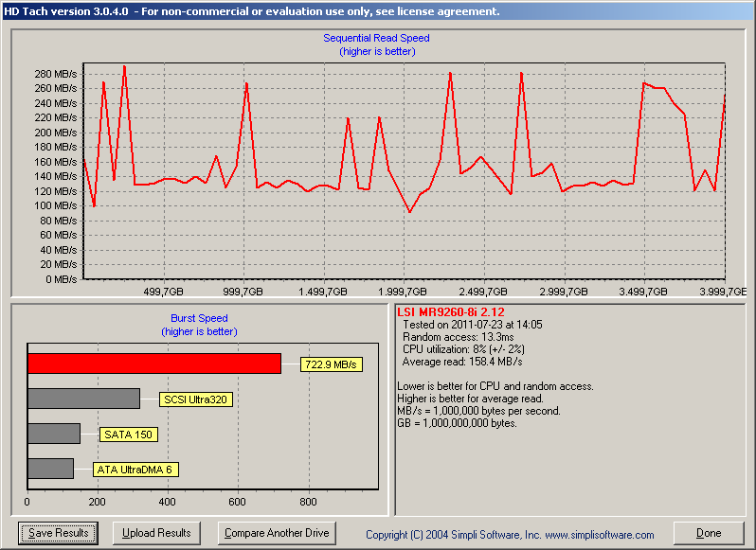The height and width of the screenshot is (550, 756).
Task: Click the Burst Speed chart heading
Action: (x=199, y=318)
